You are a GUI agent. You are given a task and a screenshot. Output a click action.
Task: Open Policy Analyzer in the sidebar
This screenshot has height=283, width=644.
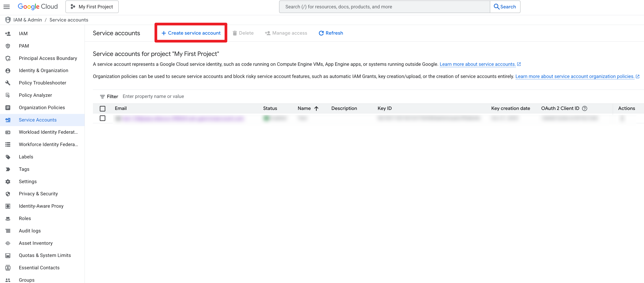(35, 95)
